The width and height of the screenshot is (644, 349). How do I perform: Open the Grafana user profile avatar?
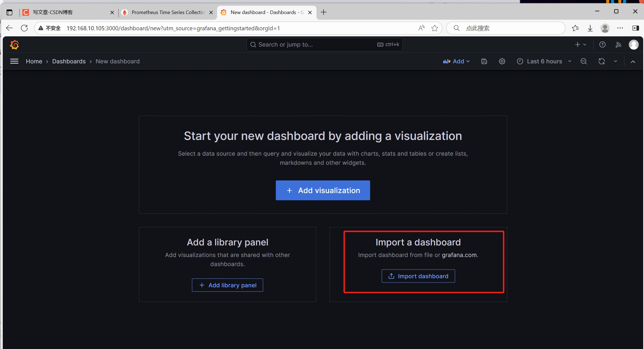click(634, 45)
